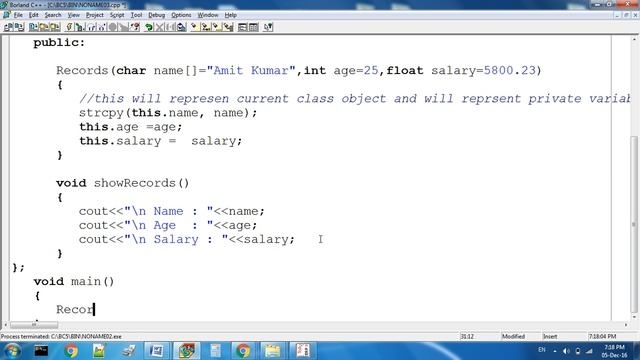
Task: Click the headphones-shaped toolbar icon
Action: click(91, 27)
